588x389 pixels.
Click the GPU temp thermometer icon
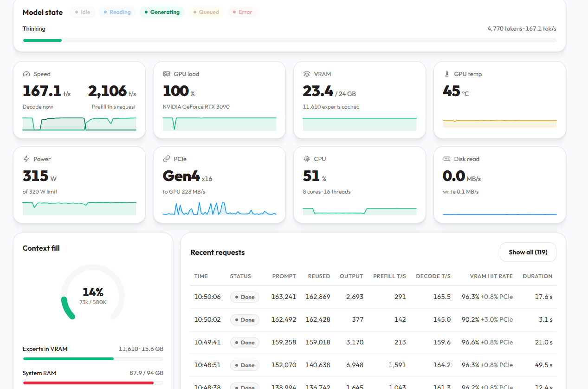pos(447,74)
